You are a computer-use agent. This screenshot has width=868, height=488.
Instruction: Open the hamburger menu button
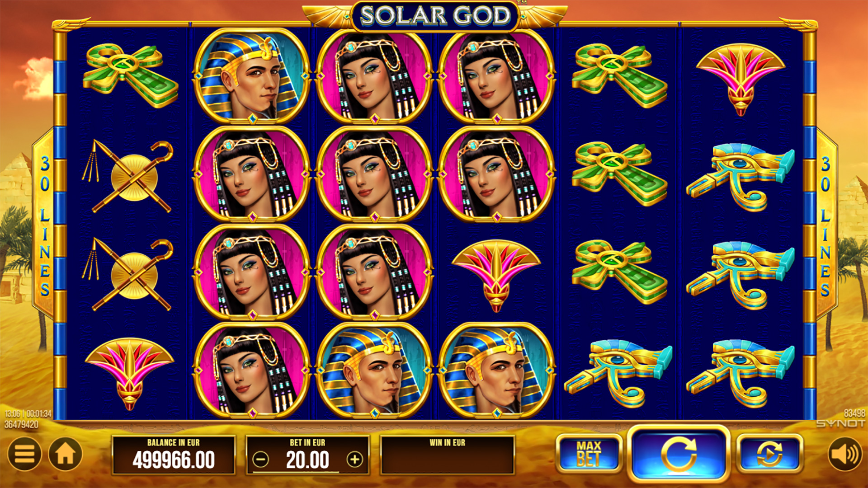pyautogui.click(x=24, y=454)
